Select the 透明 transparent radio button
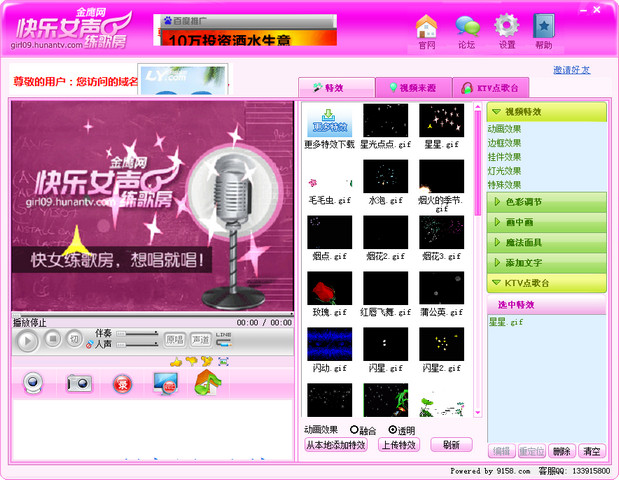 pos(392,429)
